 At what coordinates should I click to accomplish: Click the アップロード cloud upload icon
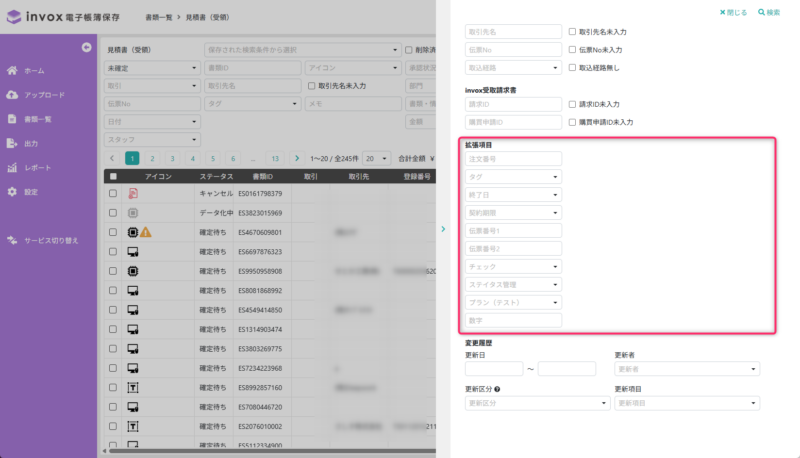click(12, 95)
